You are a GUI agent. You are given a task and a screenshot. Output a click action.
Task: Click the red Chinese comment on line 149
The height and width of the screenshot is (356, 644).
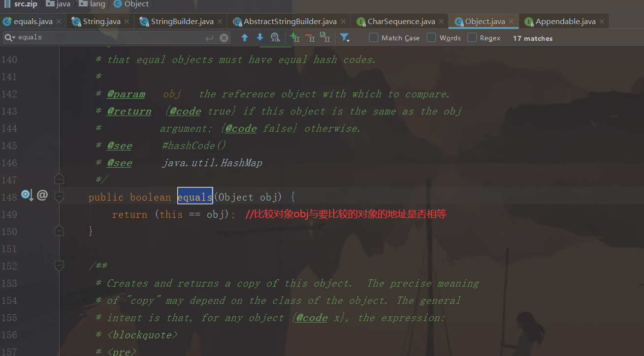tap(346, 214)
